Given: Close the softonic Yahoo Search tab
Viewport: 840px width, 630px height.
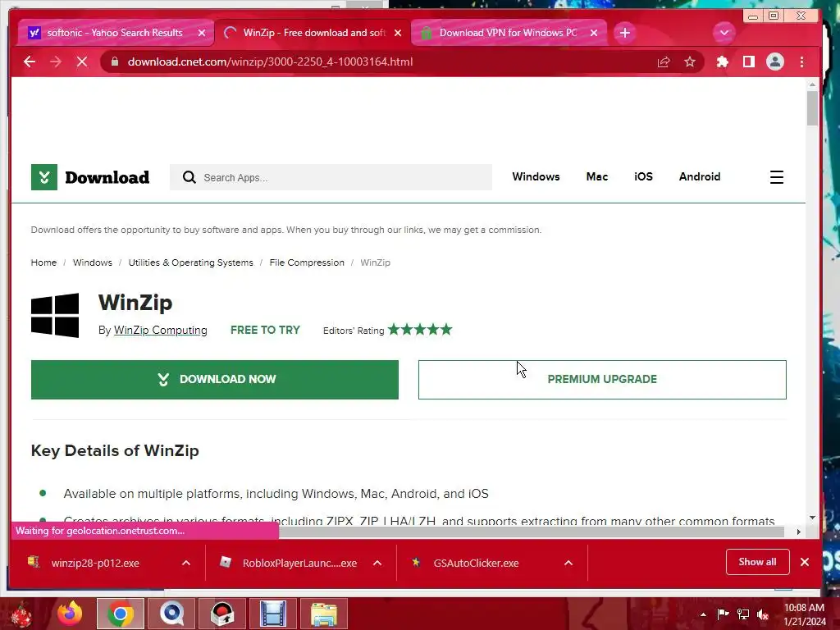Looking at the screenshot, I should pos(202,33).
